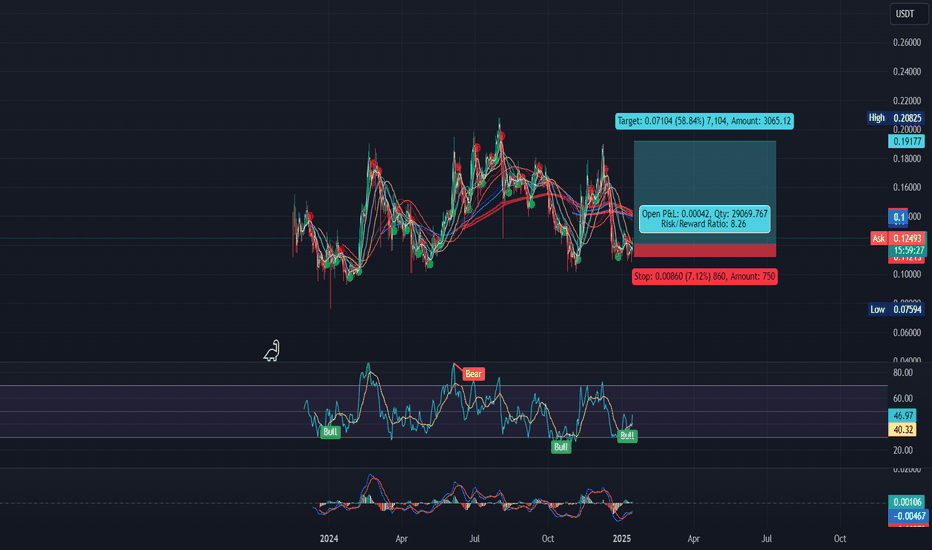Select the Bear signal label on RSI

[473, 374]
